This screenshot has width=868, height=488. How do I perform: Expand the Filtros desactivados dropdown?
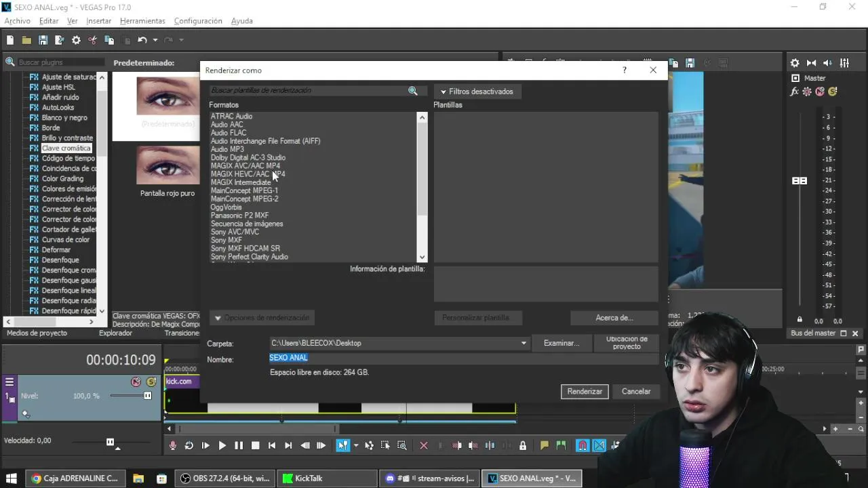478,91
